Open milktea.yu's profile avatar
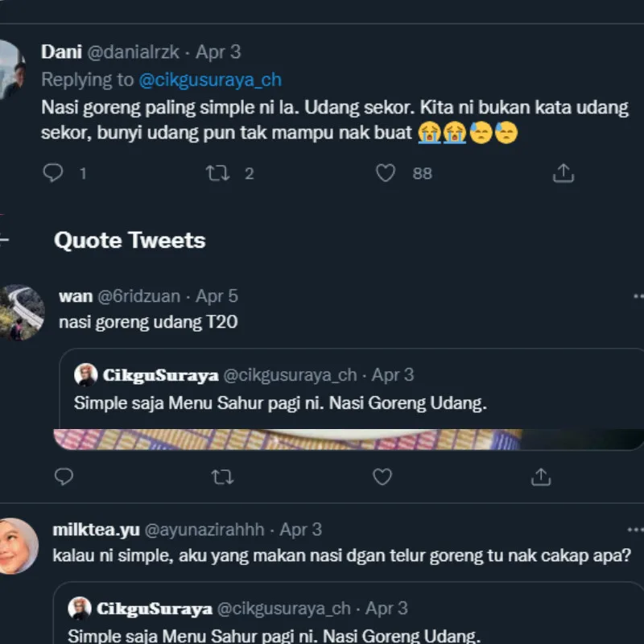Image resolution: width=644 pixels, height=644 pixels. click(x=16, y=546)
